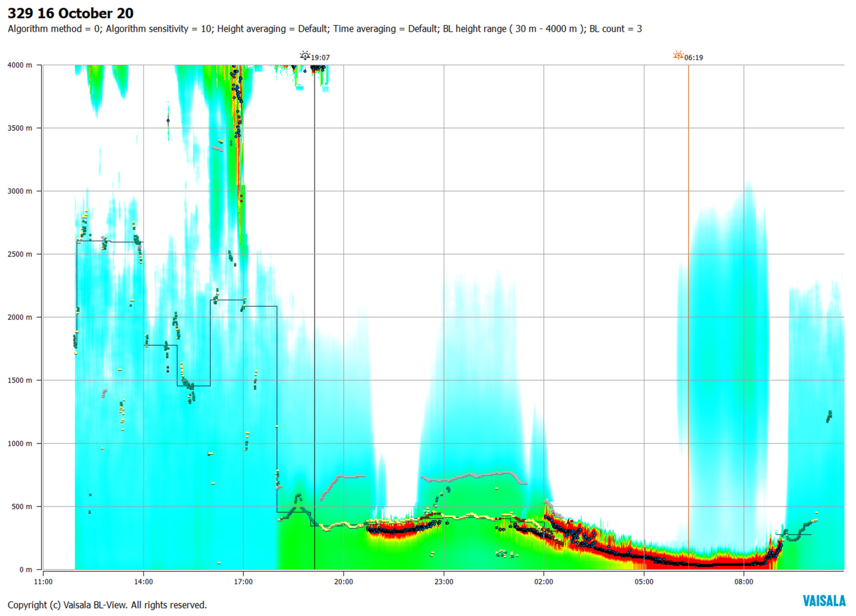Click the 17:00 time axis label
This screenshot has height=616, width=856.
click(x=243, y=582)
